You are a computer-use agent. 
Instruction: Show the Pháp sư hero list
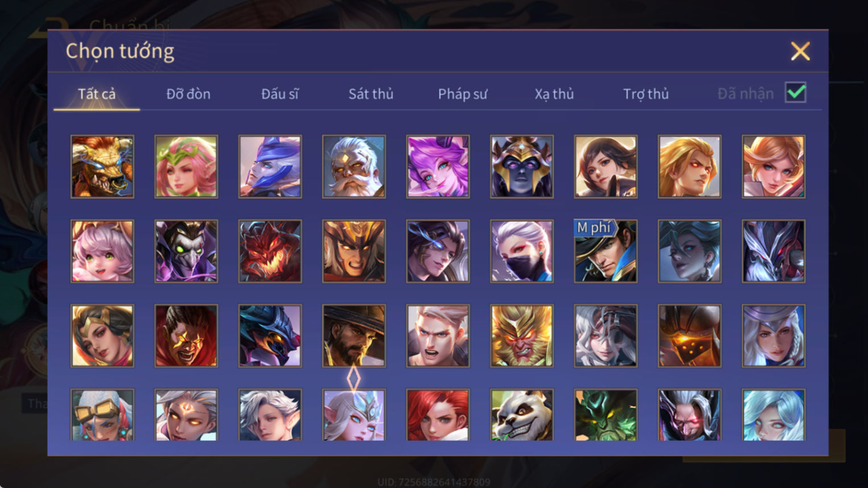pos(463,94)
